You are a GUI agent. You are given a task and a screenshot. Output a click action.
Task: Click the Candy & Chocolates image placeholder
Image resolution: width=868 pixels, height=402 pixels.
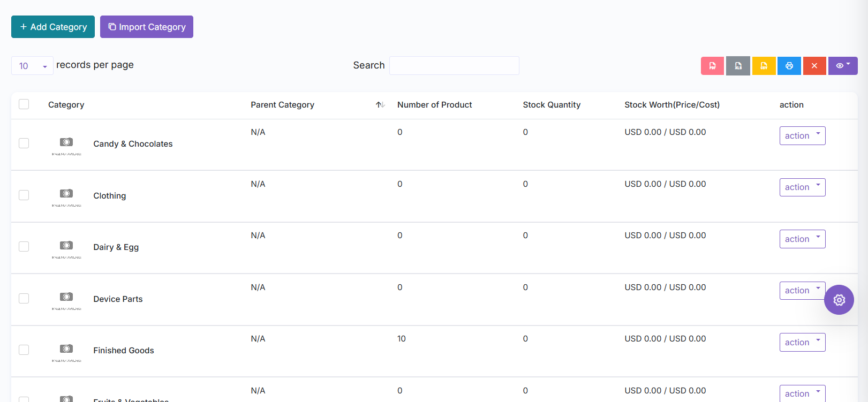[x=66, y=145]
